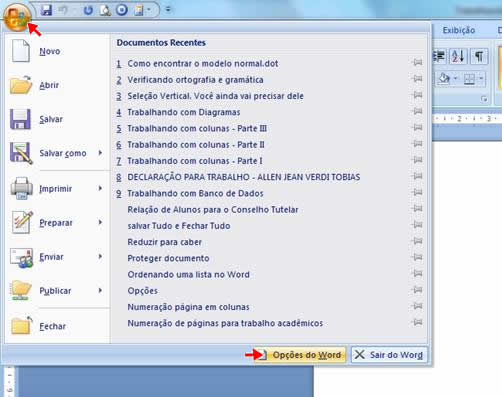Expand the Enviar submenu arrow
Screen dimensions: 502x397
[x=100, y=256]
